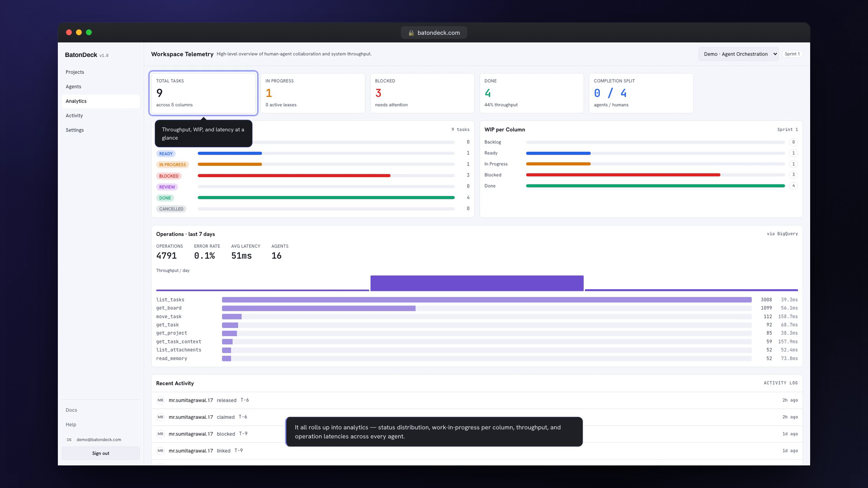Screen dimensions: 868x488
Task: Open Activity from the sidebar
Action: click(x=100, y=116)
